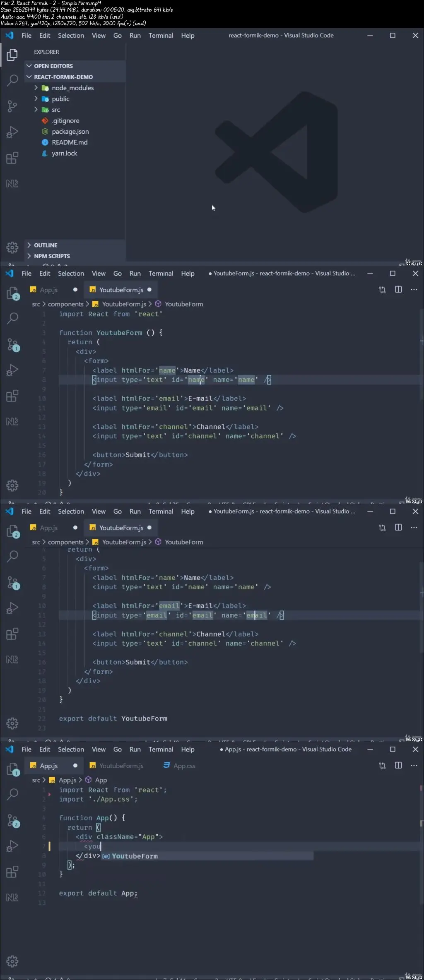This screenshot has height=980, width=424.
Task: Expand the NPM SCRIPTS section
Action: [x=29, y=256]
